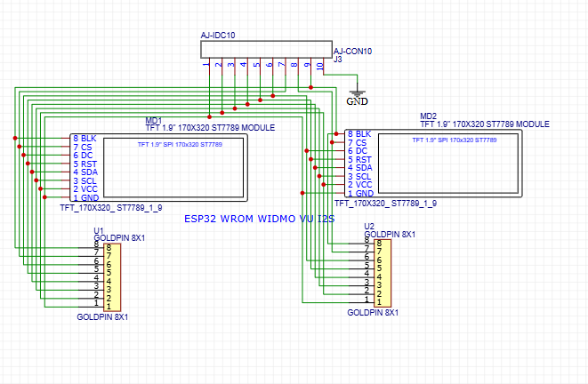Click MD1 pin label 2 VCC
The image size is (588, 384).
[85, 189]
